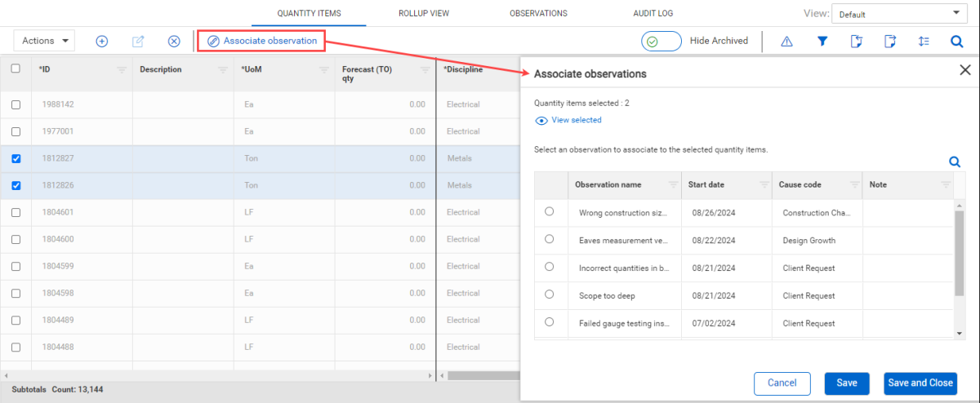Click the delete circle-X icon in toolbar
Image resolution: width=980 pixels, height=403 pixels.
(174, 42)
